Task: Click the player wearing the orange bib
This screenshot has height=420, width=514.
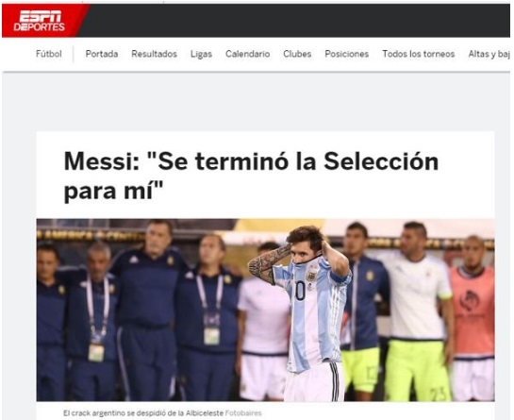Action: tap(473, 313)
